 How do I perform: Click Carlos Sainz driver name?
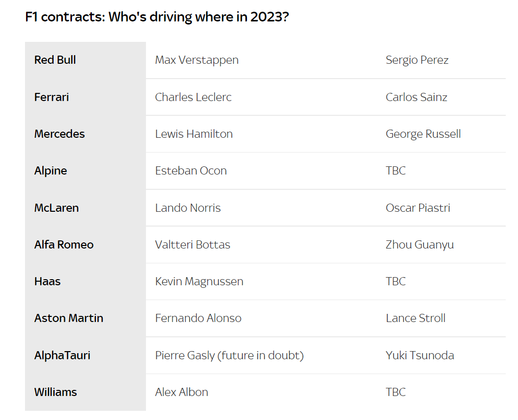pyautogui.click(x=416, y=97)
